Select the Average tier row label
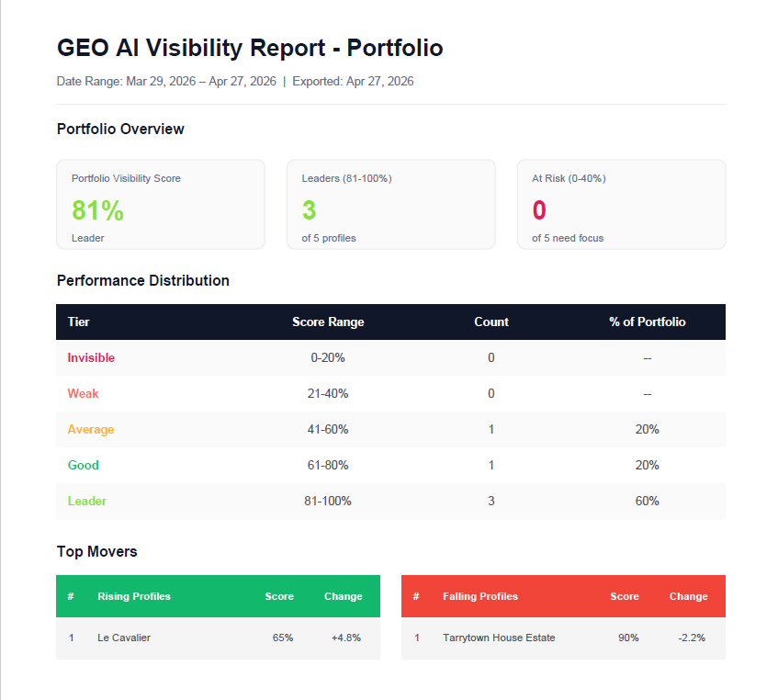The height and width of the screenshot is (700, 778). (91, 429)
